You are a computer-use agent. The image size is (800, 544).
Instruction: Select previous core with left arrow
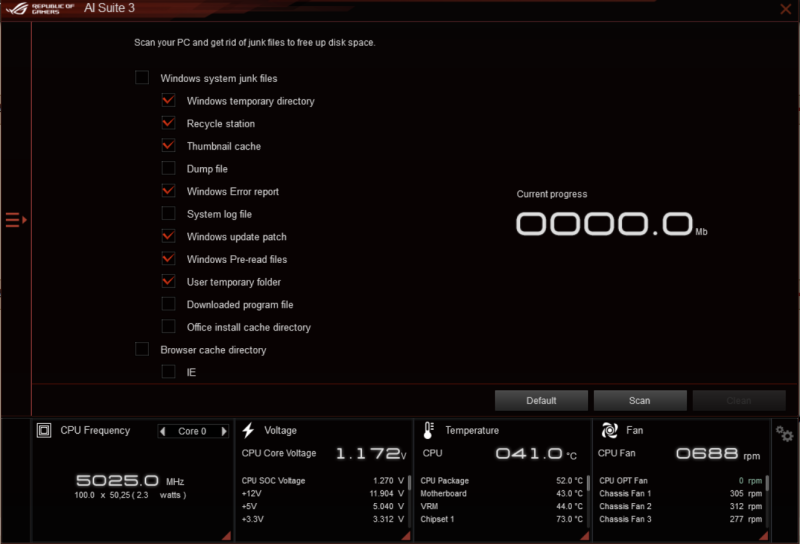coord(163,431)
